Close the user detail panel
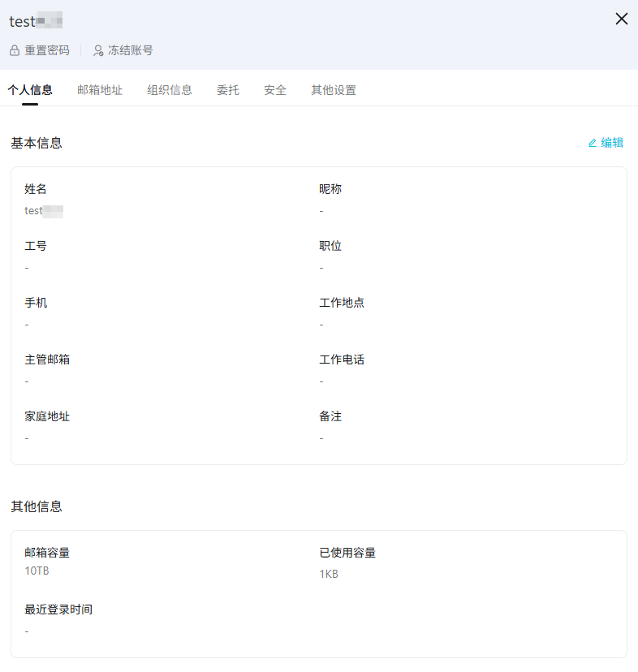The image size is (638, 672). coord(621,19)
